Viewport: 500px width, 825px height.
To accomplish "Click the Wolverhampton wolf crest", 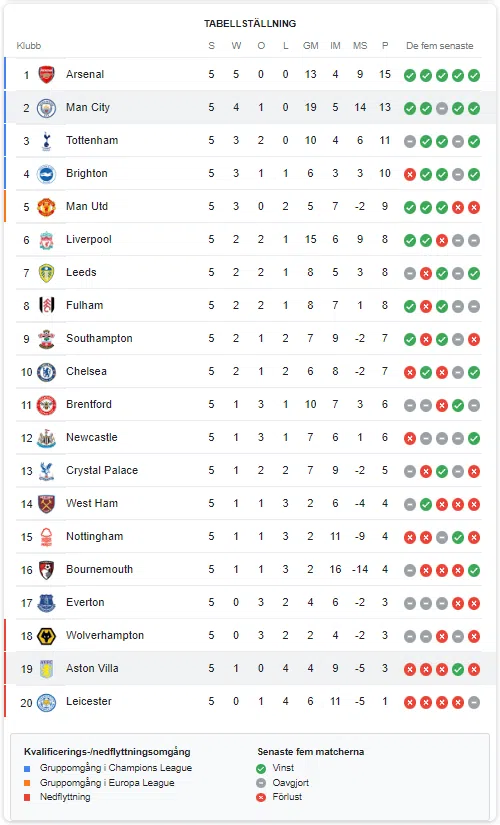I will click(46, 636).
